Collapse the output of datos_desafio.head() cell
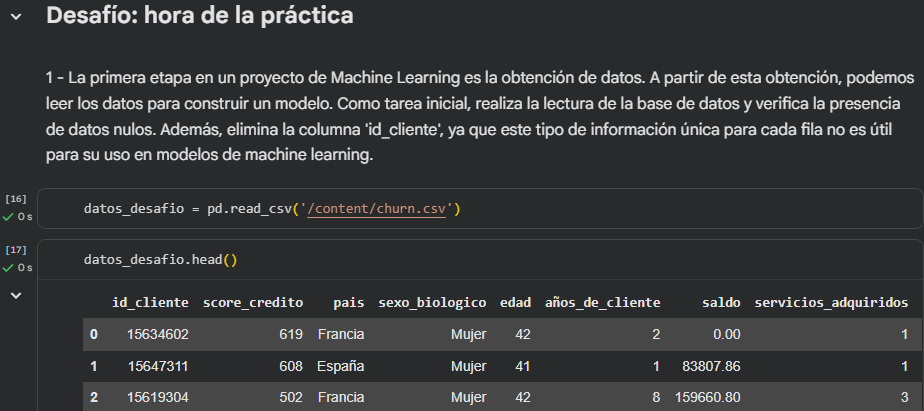 pyautogui.click(x=15, y=295)
